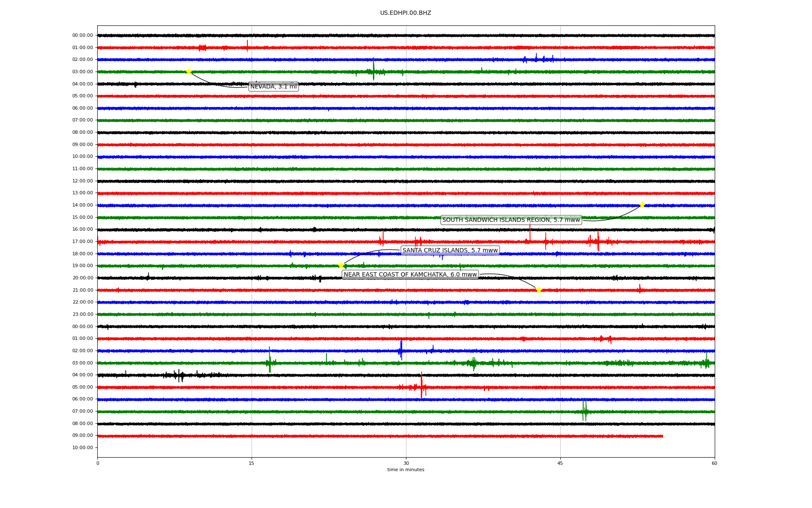Click the green spike on second 07:00:00 trace
Viewport: 812px width, 508px height.
[584, 409]
